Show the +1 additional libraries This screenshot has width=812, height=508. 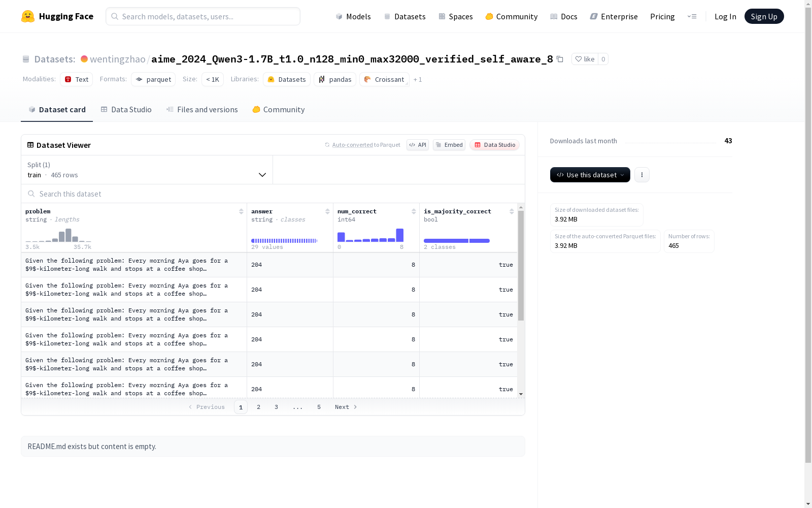pos(418,79)
